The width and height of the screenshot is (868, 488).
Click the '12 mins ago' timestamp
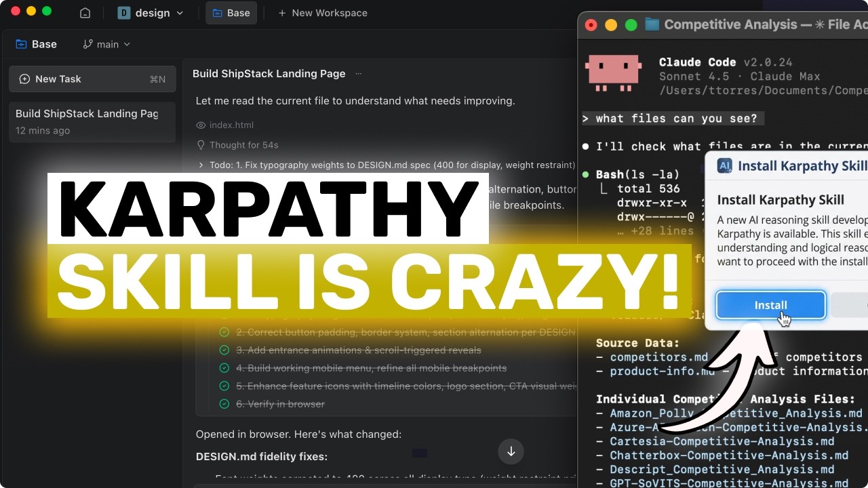43,131
